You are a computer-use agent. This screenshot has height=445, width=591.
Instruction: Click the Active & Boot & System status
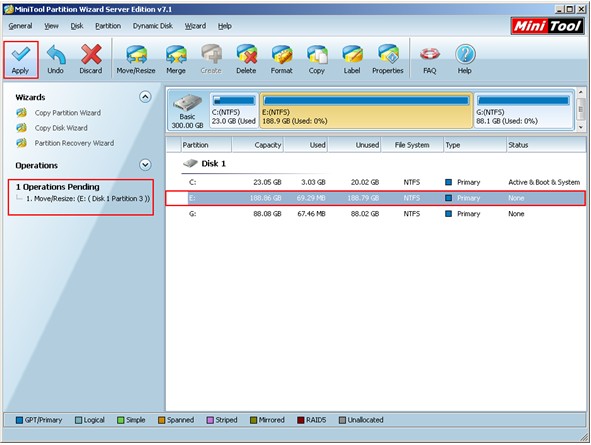(544, 182)
